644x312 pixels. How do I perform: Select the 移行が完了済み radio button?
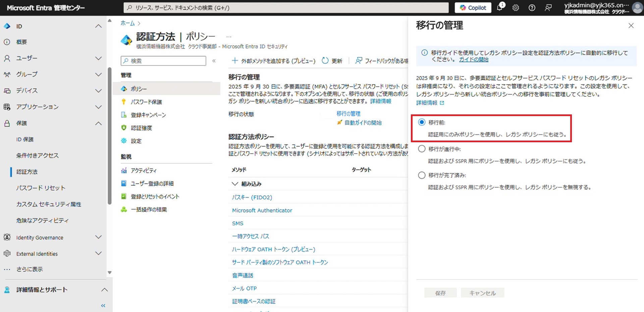click(422, 175)
